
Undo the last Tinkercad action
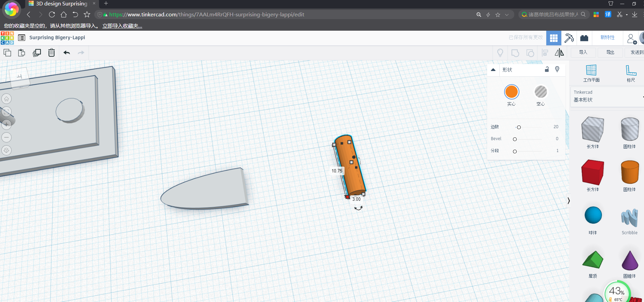point(67,52)
